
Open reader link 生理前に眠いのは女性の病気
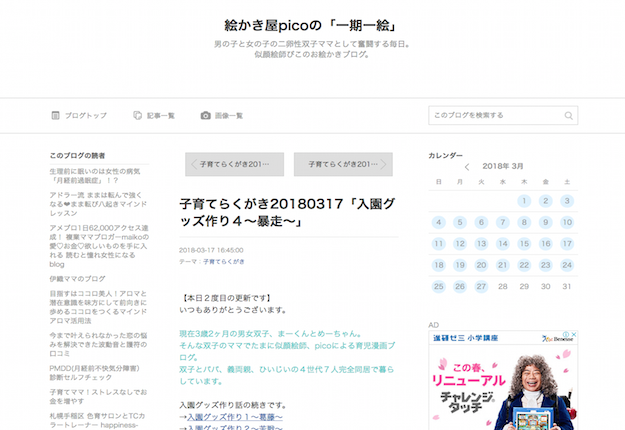95,176
